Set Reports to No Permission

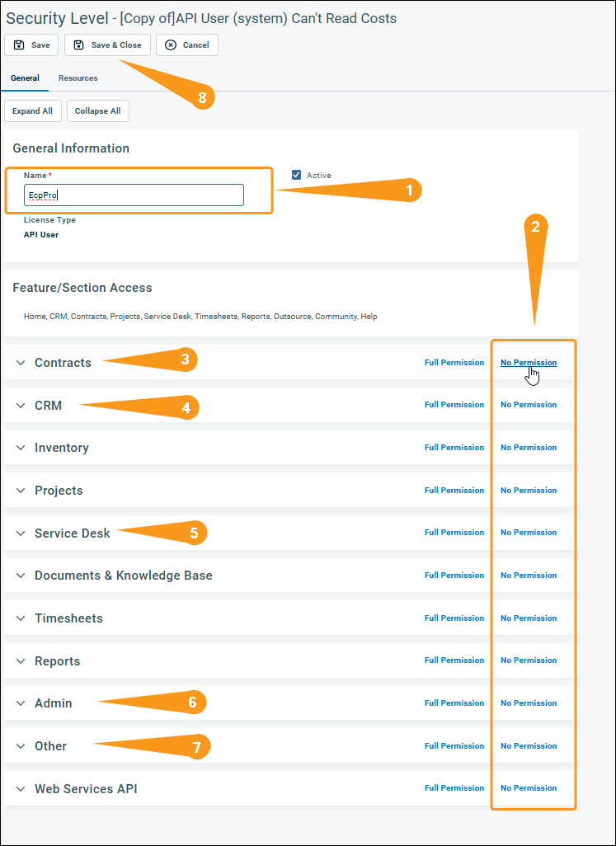[x=528, y=660]
